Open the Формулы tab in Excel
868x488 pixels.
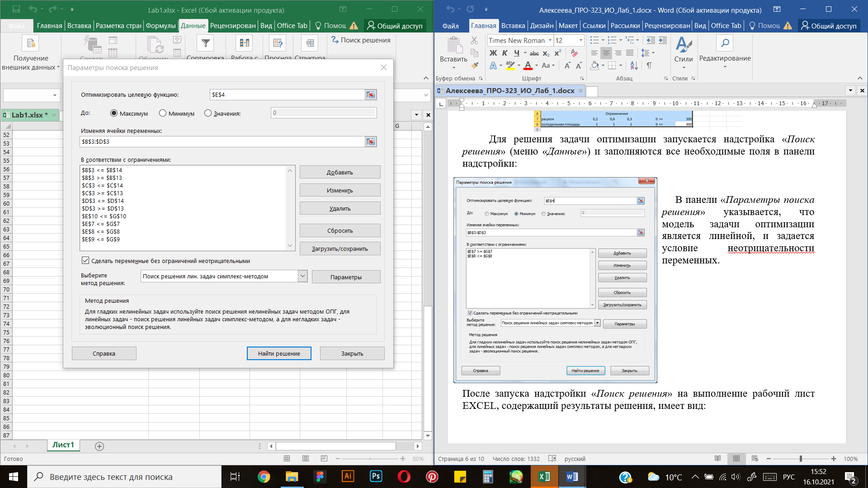pos(160,26)
